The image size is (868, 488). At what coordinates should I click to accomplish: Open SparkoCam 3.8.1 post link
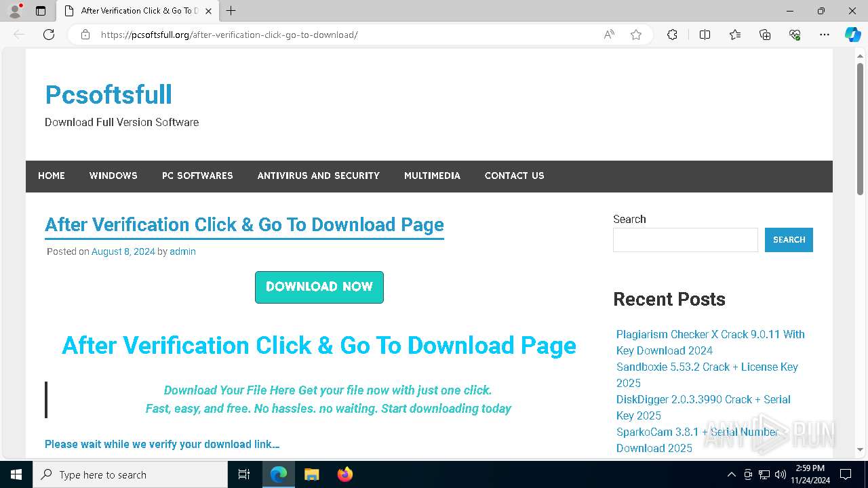pyautogui.click(x=698, y=440)
